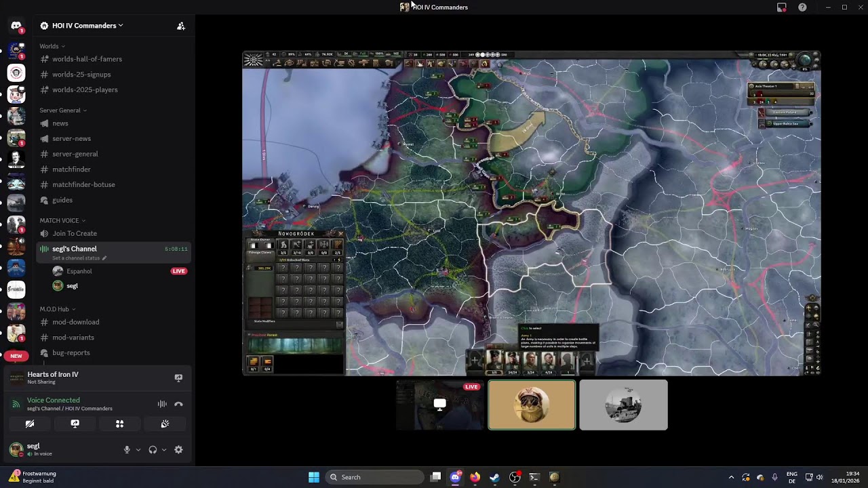Open the voice activities launcher icon
This screenshot has height=488, width=868.
[x=119, y=424]
